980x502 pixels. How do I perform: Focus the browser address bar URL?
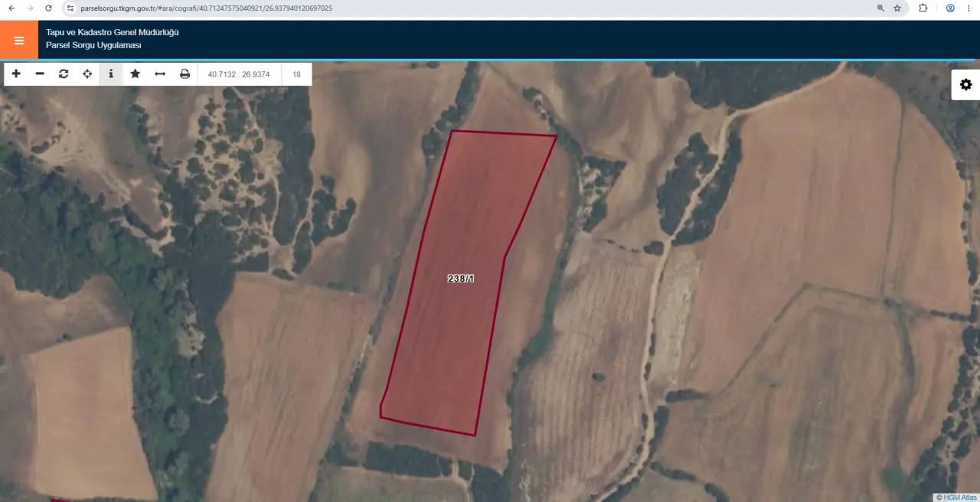point(206,8)
